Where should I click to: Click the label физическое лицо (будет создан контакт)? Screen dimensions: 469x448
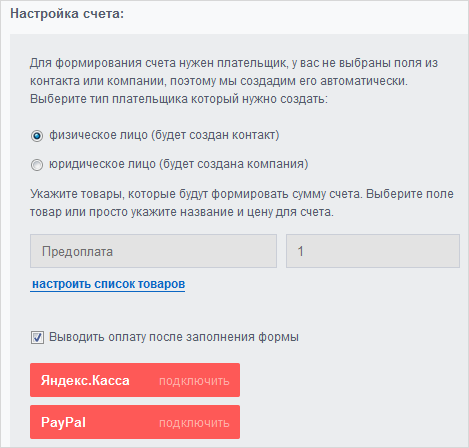[164, 135]
